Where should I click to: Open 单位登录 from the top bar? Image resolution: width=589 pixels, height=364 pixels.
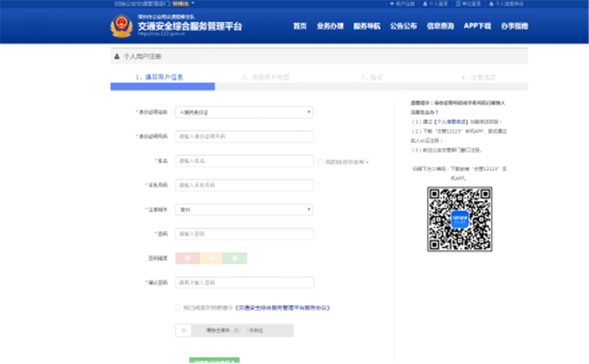(458, 3)
